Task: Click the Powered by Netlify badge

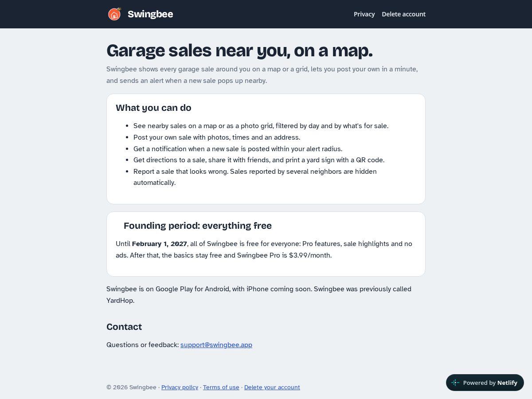Action: point(485,383)
